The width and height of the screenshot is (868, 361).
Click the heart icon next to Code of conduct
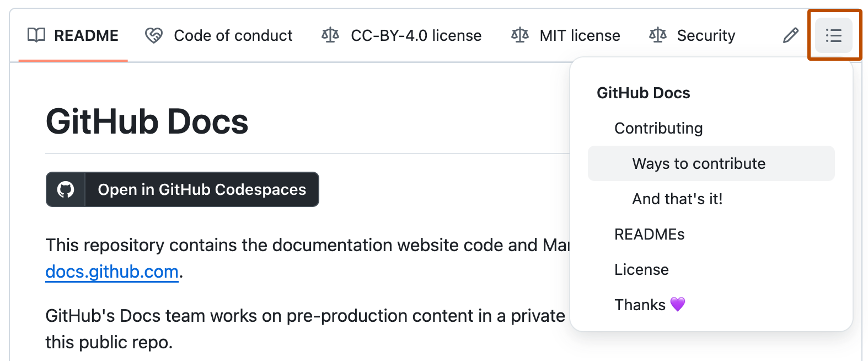pos(153,35)
